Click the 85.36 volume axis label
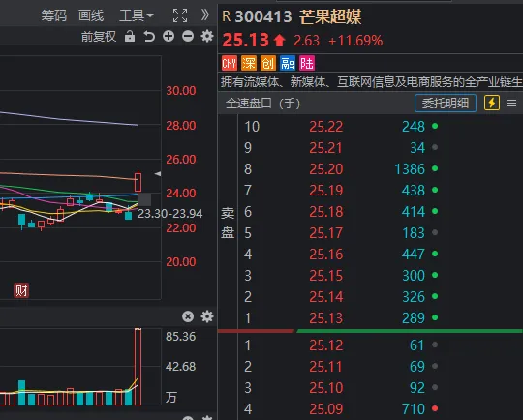The height and width of the screenshot is (420, 523). pyautogui.click(x=181, y=337)
